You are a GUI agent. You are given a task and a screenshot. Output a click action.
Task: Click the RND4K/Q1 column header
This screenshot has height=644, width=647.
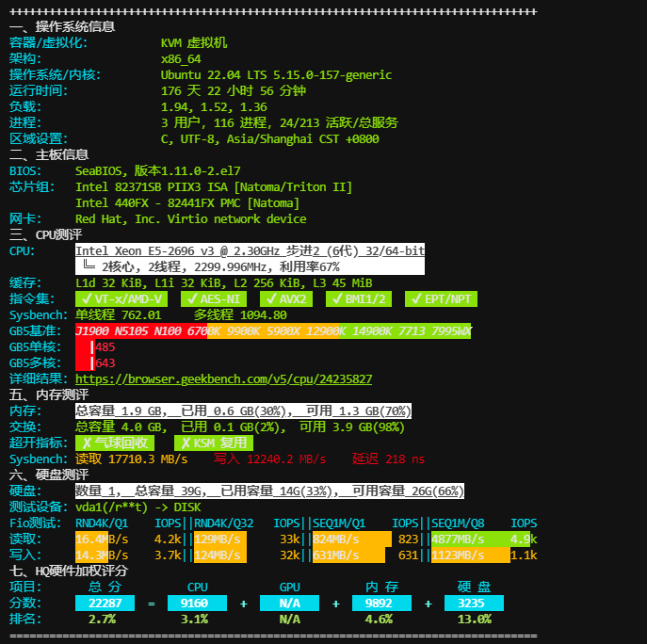click(x=102, y=523)
